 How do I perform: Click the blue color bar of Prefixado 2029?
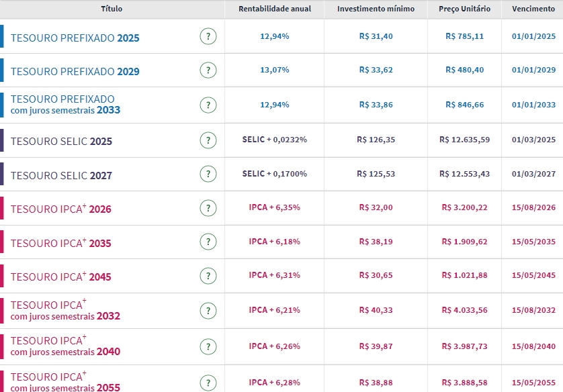[2, 70]
